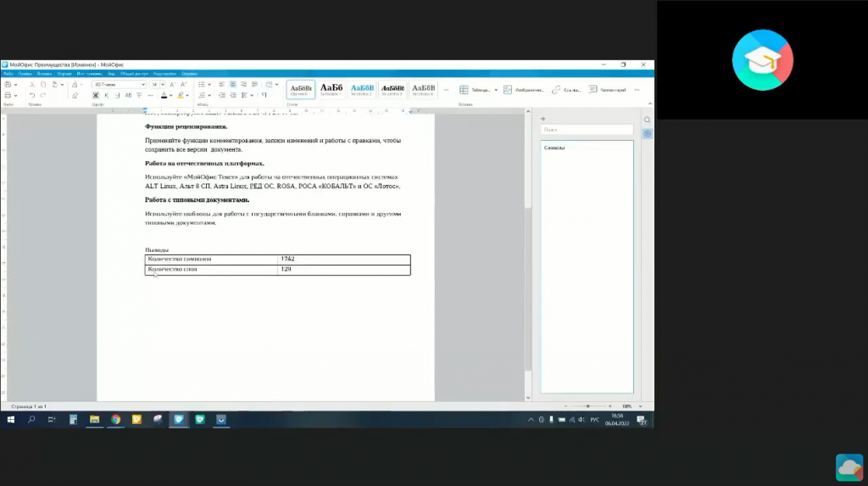Open Windows taskbar search

pos(31,420)
